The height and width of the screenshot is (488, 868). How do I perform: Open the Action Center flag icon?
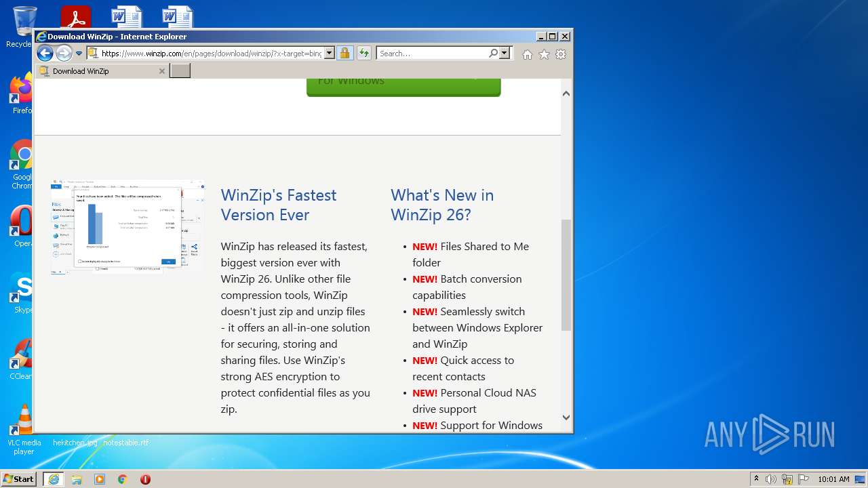804,479
